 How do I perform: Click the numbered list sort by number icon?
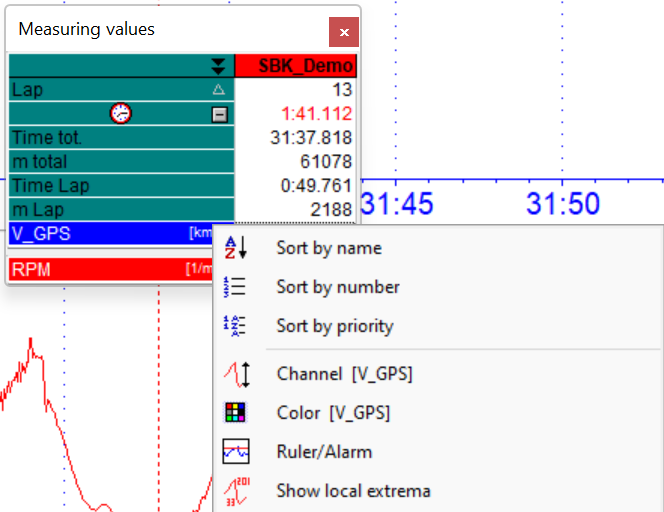(235, 287)
